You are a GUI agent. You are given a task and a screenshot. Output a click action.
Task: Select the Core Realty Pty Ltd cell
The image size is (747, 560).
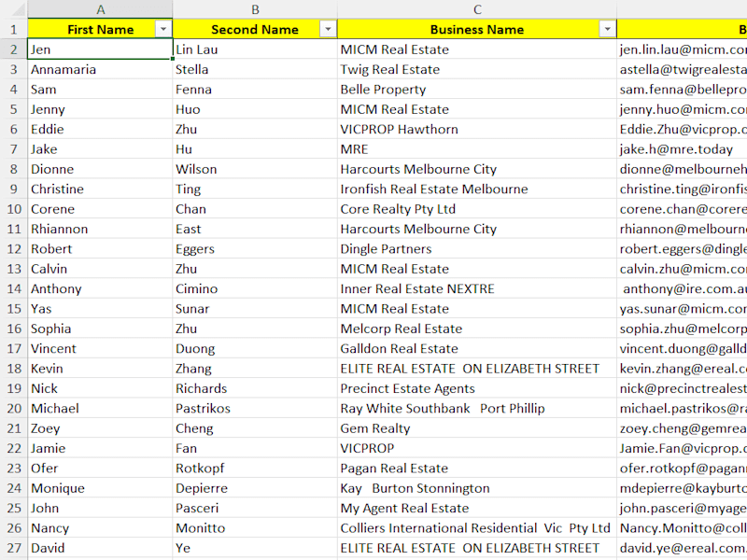pos(477,209)
